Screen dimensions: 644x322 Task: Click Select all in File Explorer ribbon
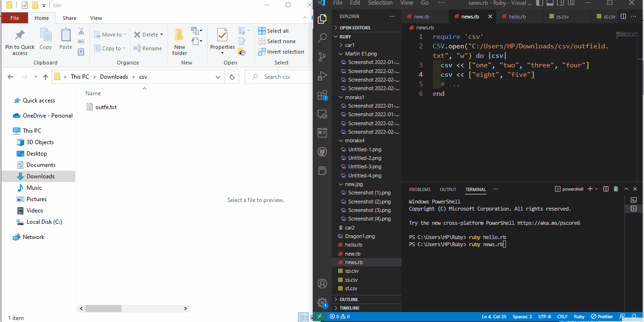[x=273, y=31]
